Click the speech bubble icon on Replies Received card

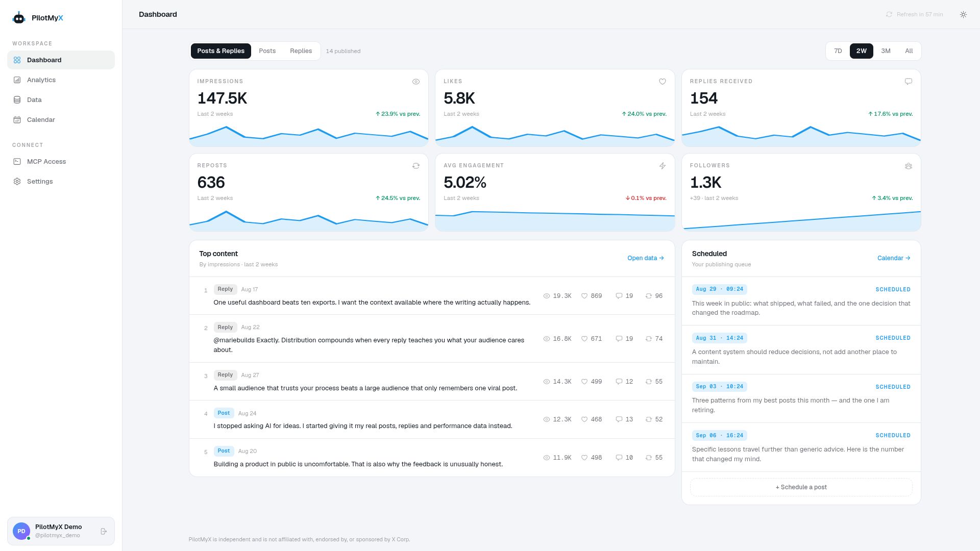(x=909, y=82)
